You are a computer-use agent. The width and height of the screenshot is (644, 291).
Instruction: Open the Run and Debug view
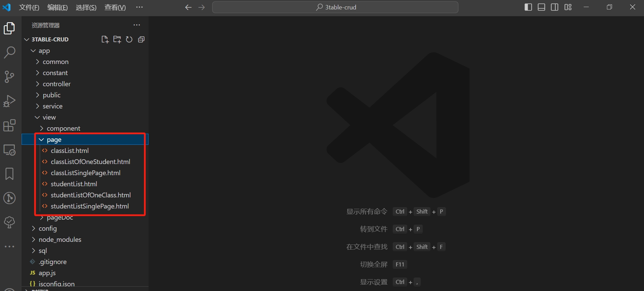(9, 101)
